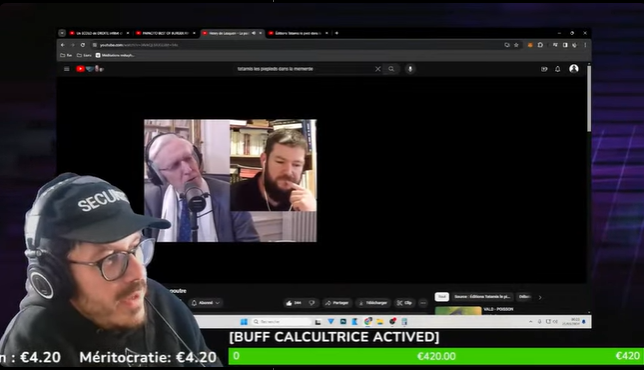This screenshot has height=370, width=644.
Task: Dislike the video with thumbs down
Action: pos(312,303)
